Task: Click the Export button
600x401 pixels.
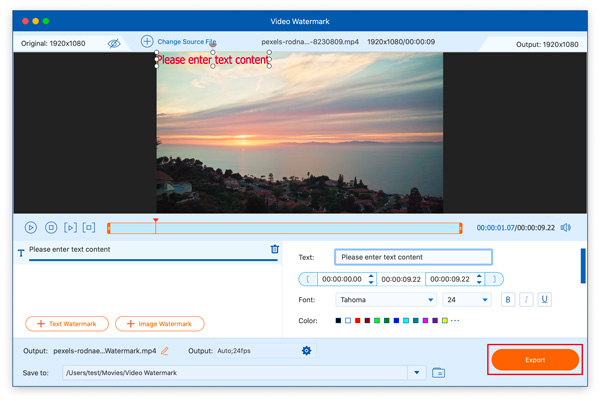Action: [x=535, y=360]
